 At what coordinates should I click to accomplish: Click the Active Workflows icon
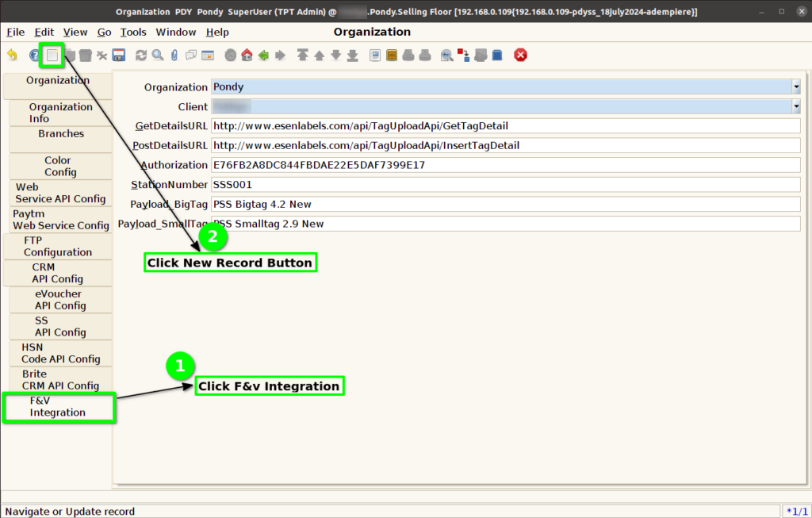(463, 55)
